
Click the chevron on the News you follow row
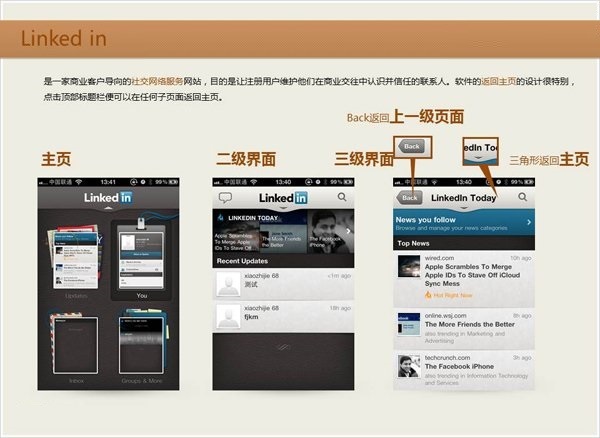(529, 222)
